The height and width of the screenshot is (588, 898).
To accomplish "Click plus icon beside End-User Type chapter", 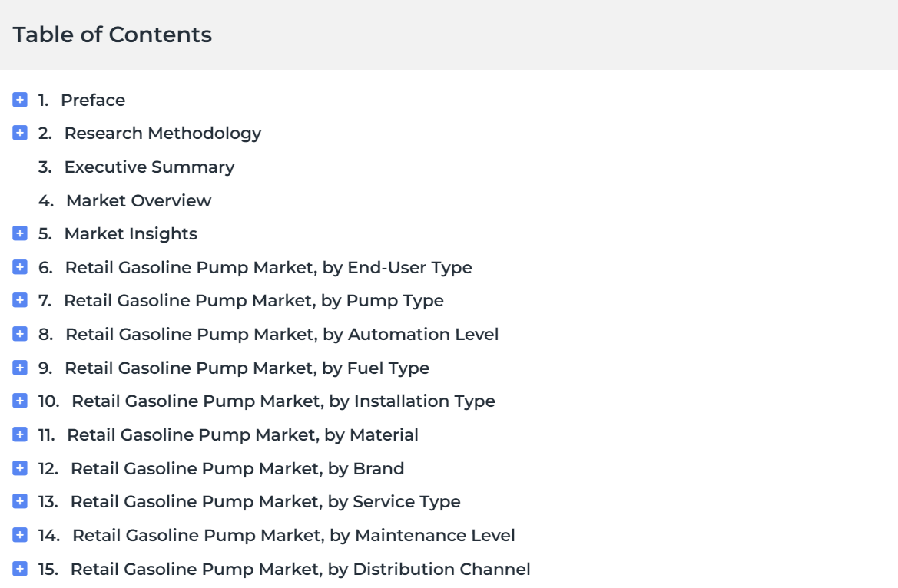I will tap(20, 267).
